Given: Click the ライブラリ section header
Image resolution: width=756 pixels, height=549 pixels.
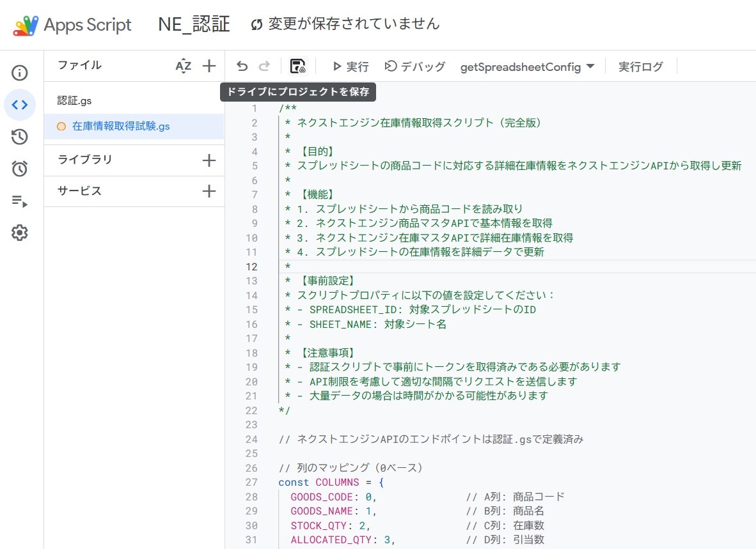Looking at the screenshot, I should [x=85, y=159].
